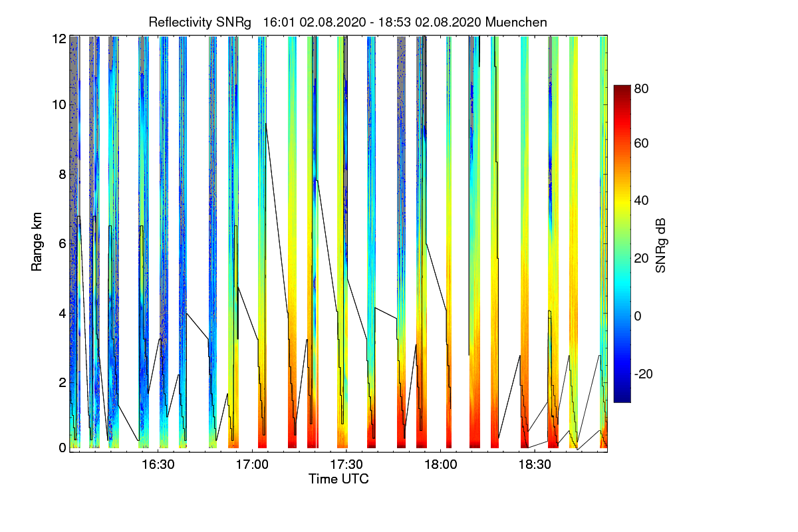Click Muenchen in the plot title

(517, 22)
